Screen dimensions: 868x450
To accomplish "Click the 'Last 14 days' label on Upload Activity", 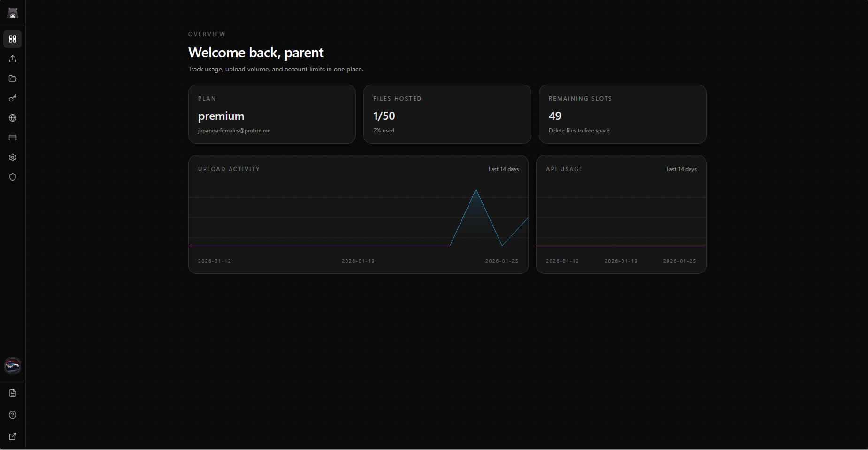I will pos(503,169).
